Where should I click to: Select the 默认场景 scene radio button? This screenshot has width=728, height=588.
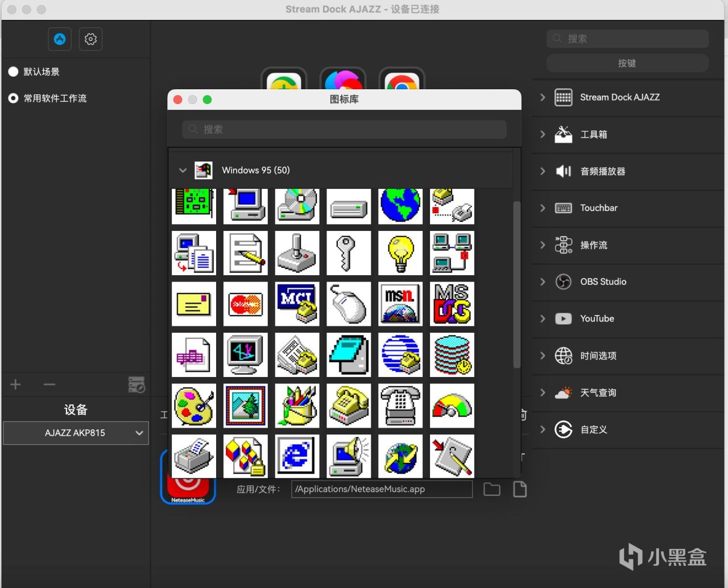[14, 72]
